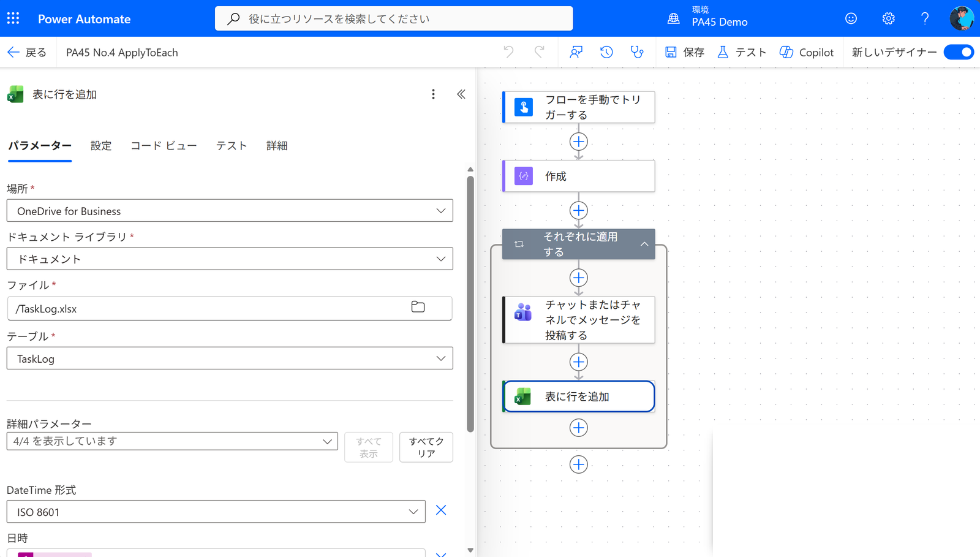This screenshot has height=557, width=980.
Task: Open the file picker folder icon
Action: [x=418, y=307]
